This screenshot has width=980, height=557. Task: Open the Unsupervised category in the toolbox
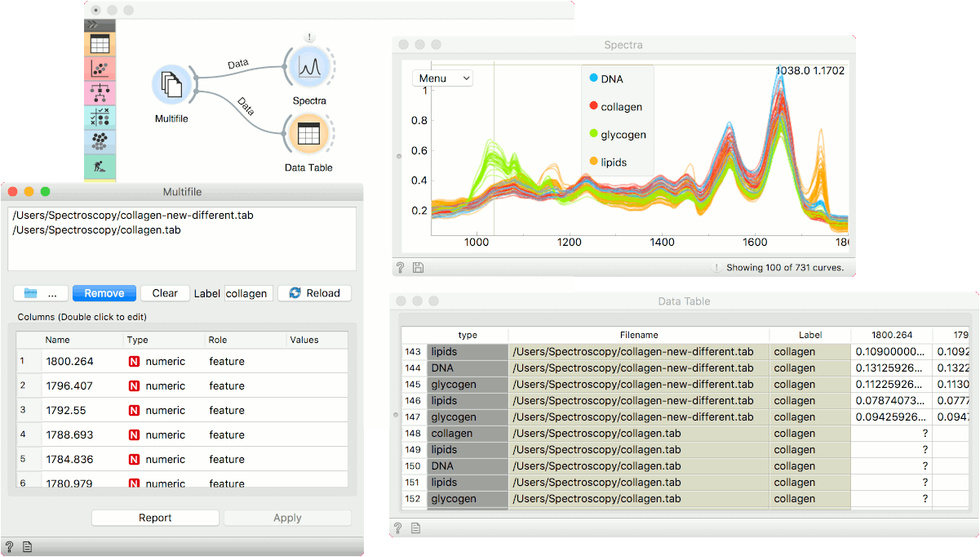click(100, 140)
